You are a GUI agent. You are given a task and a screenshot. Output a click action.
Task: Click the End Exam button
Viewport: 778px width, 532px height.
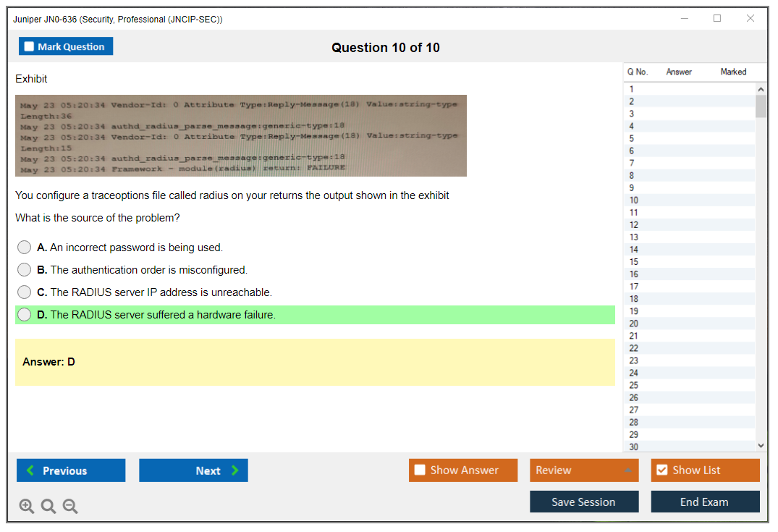(x=704, y=502)
